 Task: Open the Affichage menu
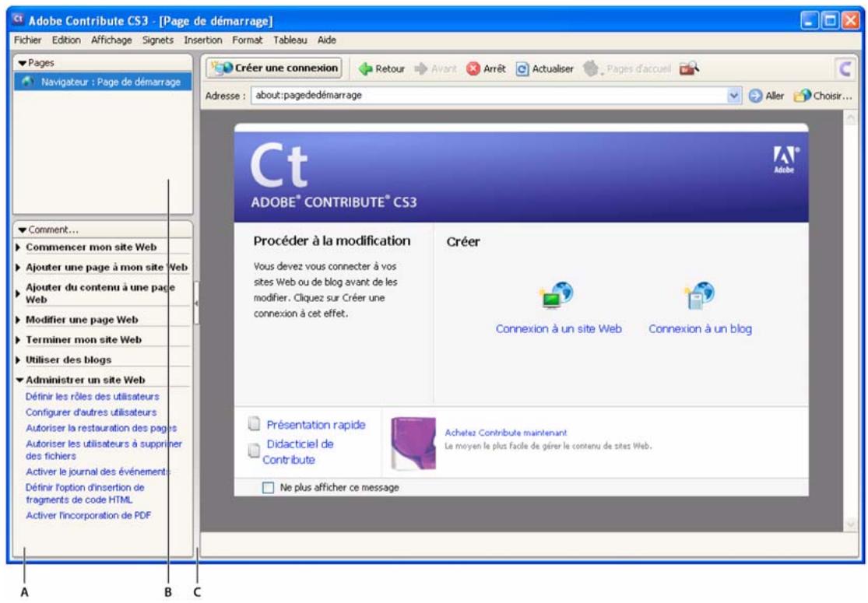(x=111, y=40)
